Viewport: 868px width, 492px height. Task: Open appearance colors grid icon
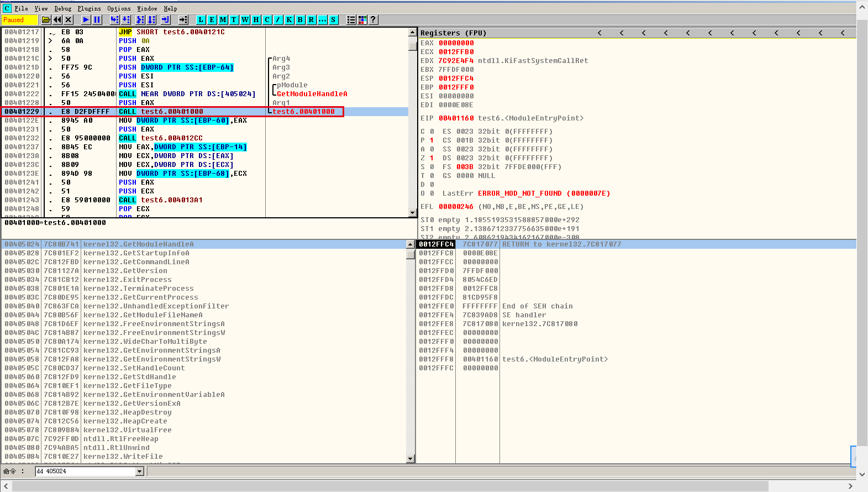pyautogui.click(x=362, y=20)
